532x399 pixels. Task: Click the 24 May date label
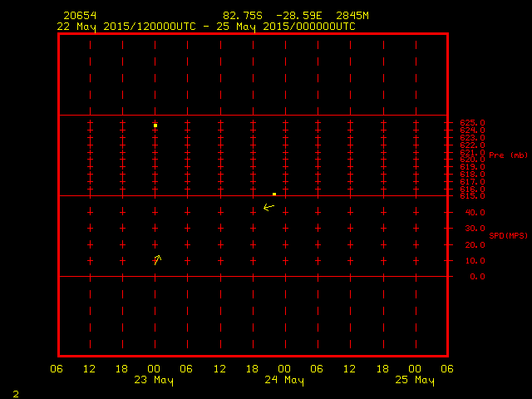click(284, 380)
